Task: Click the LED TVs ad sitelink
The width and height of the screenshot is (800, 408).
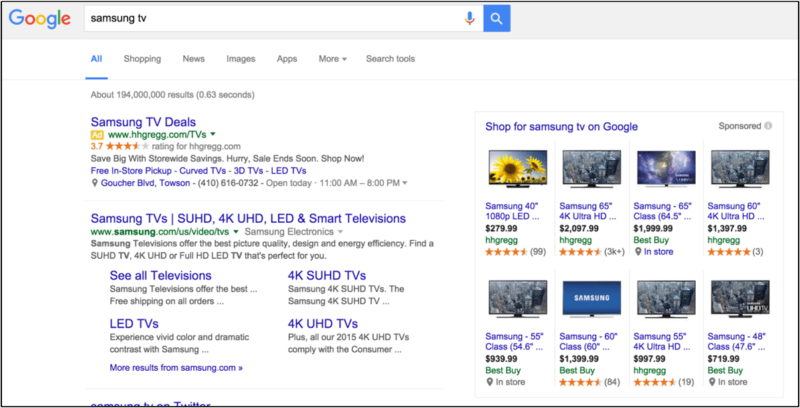Action: (x=289, y=171)
